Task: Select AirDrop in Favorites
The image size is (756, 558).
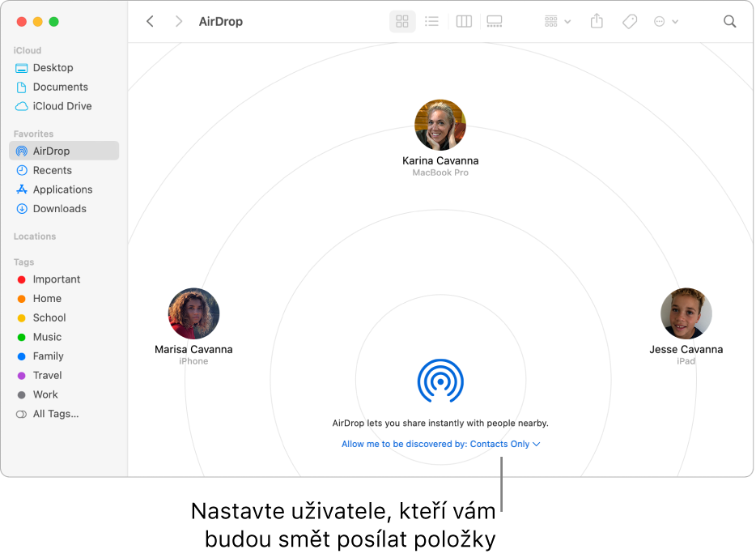Action: coord(64,151)
